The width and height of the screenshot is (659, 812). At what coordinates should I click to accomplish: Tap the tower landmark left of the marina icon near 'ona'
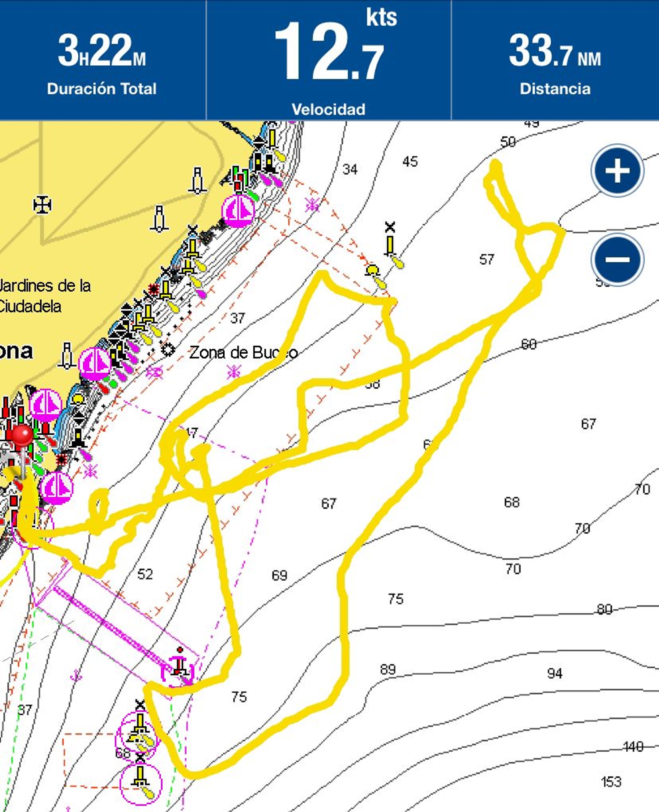[x=67, y=356]
